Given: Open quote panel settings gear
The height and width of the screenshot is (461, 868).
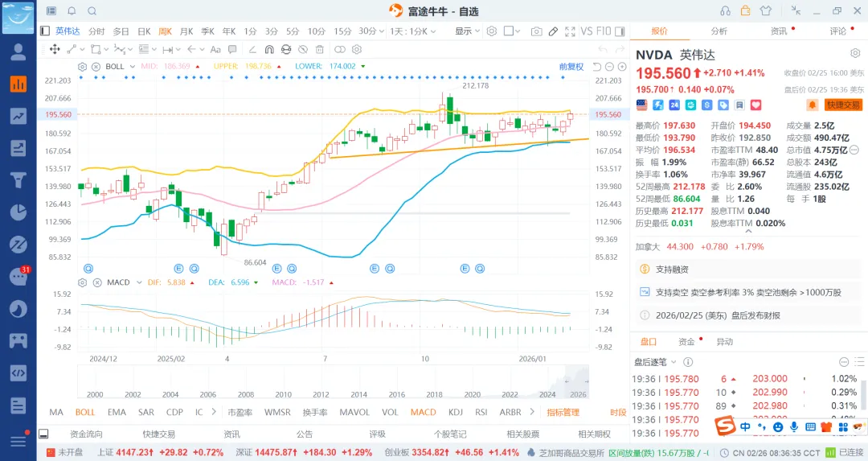Looking at the screenshot, I should point(855,54).
